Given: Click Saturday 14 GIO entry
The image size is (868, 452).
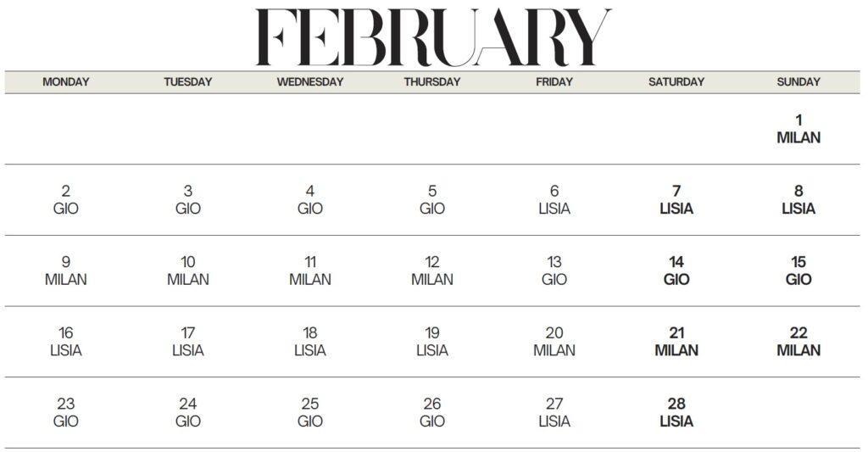Looking at the screenshot, I should point(676,271).
